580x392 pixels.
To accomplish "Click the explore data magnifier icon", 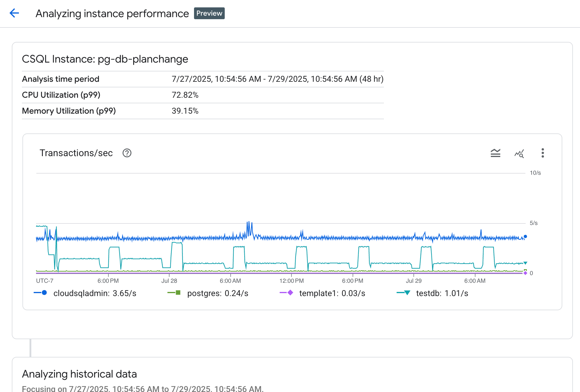I will [x=519, y=153].
